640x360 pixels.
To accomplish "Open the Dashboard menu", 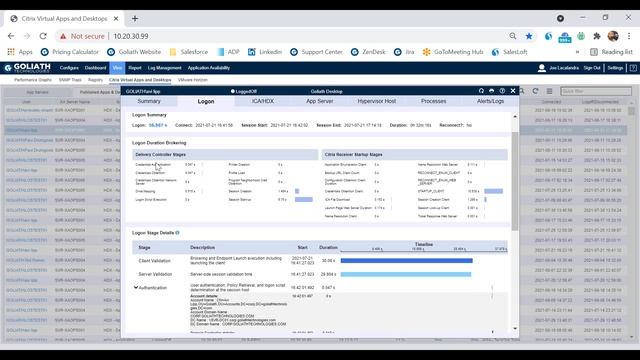I will point(96,68).
